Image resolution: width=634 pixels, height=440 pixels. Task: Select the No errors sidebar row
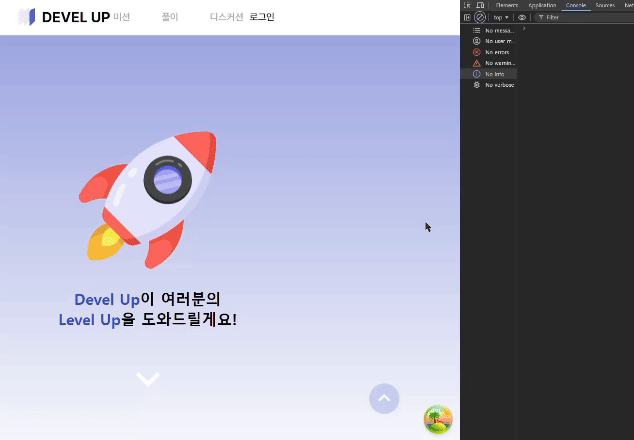tap(489, 52)
